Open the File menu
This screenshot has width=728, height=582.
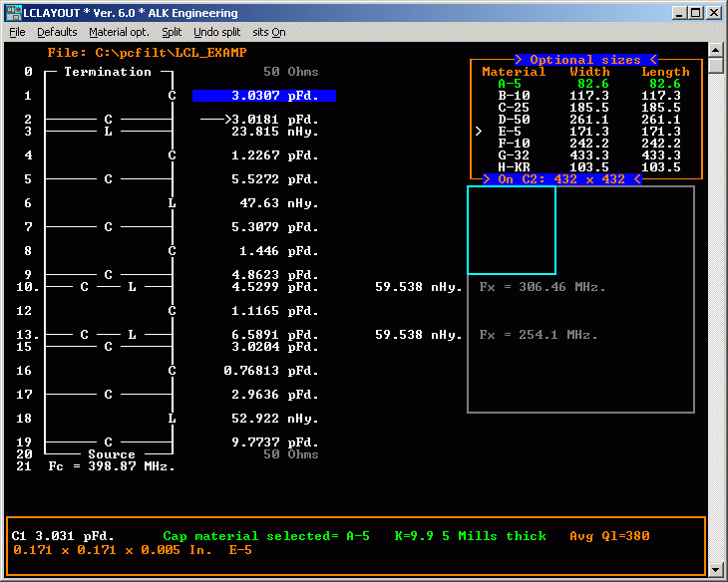(x=17, y=32)
